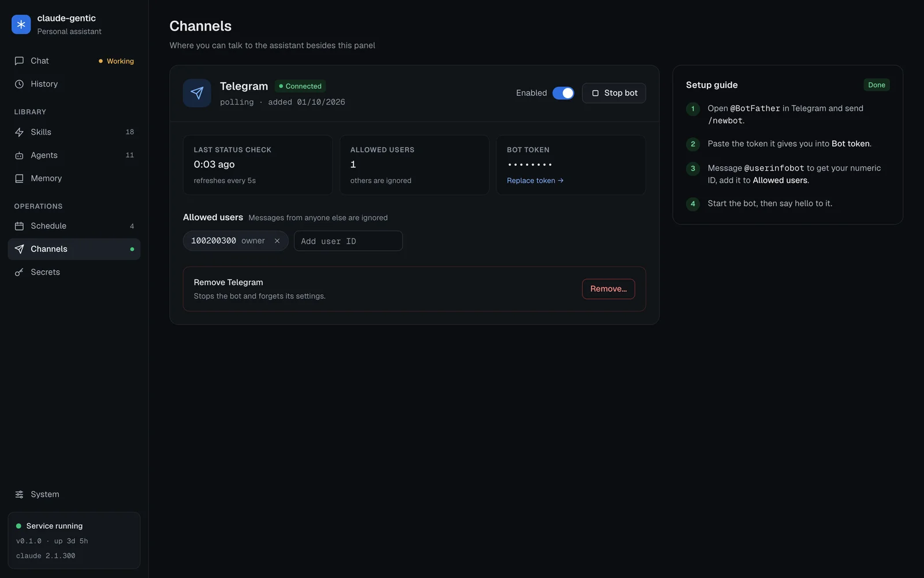Click the Agents robot icon
The height and width of the screenshot is (578, 924).
click(19, 155)
